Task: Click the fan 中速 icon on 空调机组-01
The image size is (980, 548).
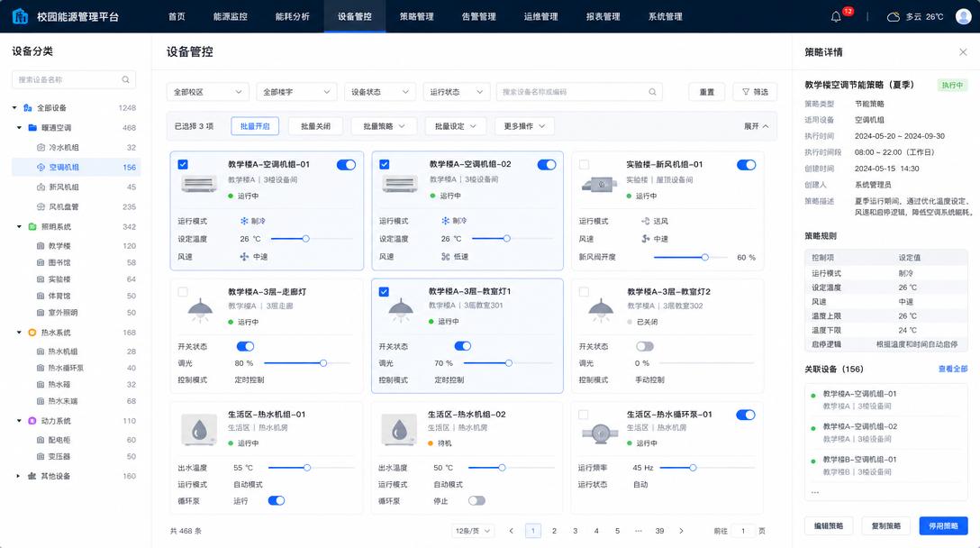Action: [244, 257]
